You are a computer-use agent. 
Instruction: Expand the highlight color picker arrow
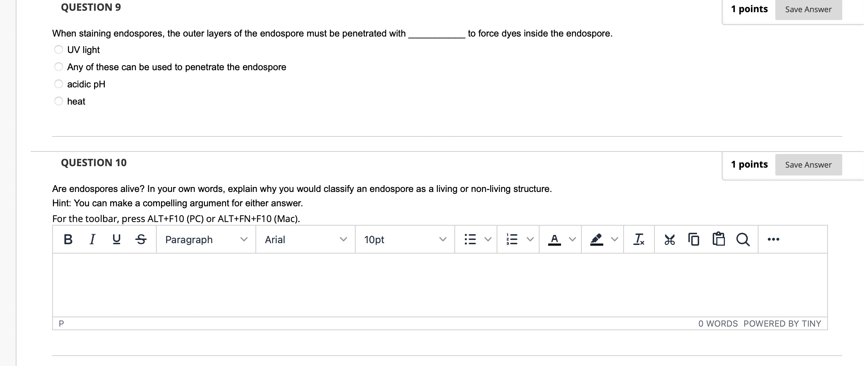coord(615,239)
